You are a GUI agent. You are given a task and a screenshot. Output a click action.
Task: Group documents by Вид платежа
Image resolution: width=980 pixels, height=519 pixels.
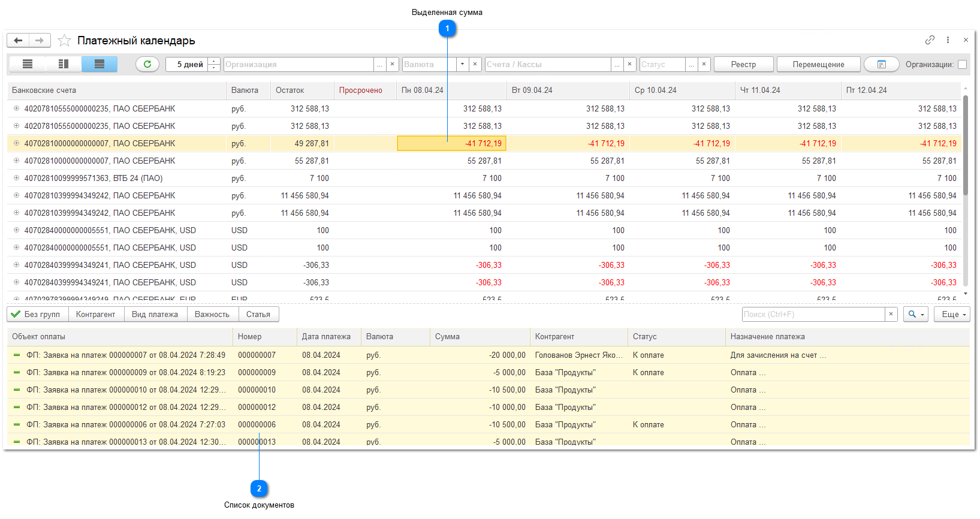pyautogui.click(x=155, y=314)
